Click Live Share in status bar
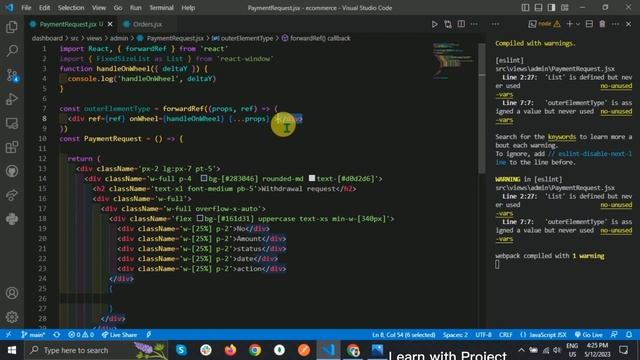640x360 pixels. pyautogui.click(x=119, y=335)
